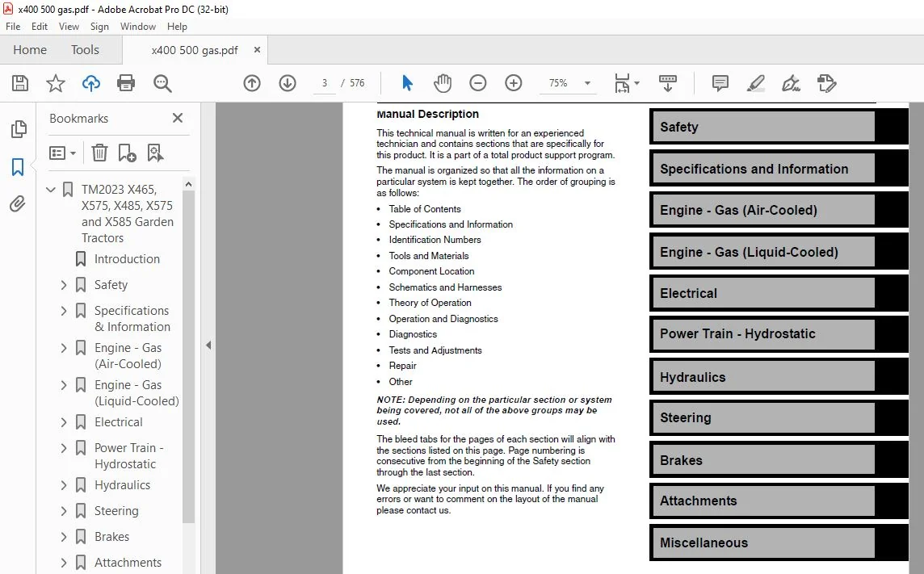Expand the Safety bookmark
924x574 pixels.
[64, 285]
